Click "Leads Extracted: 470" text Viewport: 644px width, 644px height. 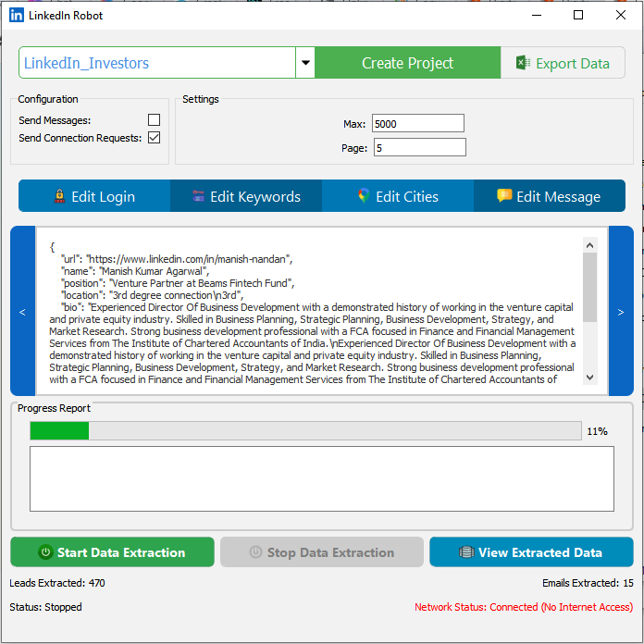coord(57,583)
